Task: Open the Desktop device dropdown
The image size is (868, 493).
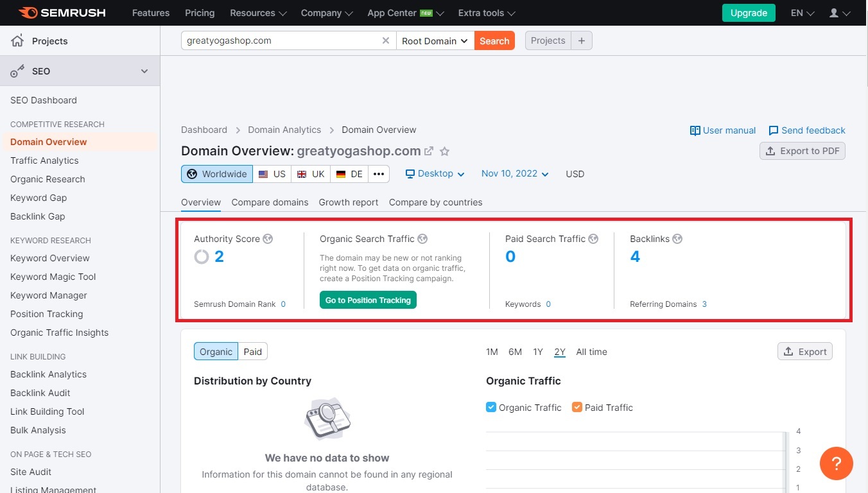Action: pyautogui.click(x=435, y=174)
